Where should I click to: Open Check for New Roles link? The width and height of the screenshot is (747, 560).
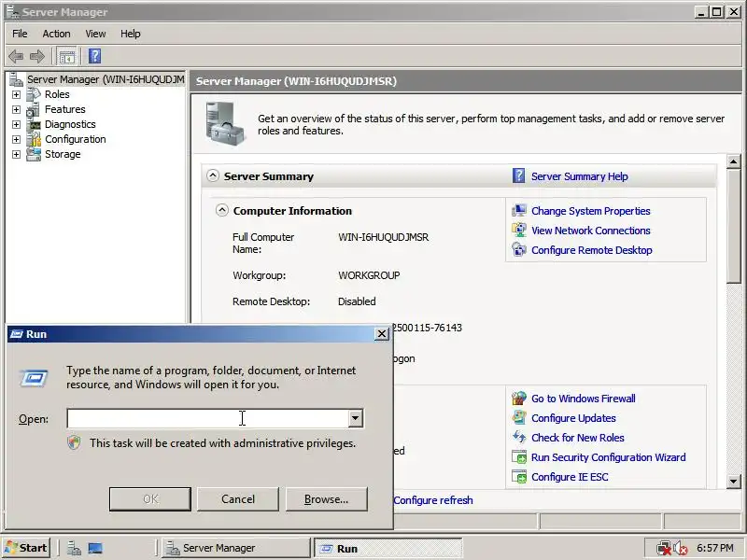pyautogui.click(x=577, y=438)
